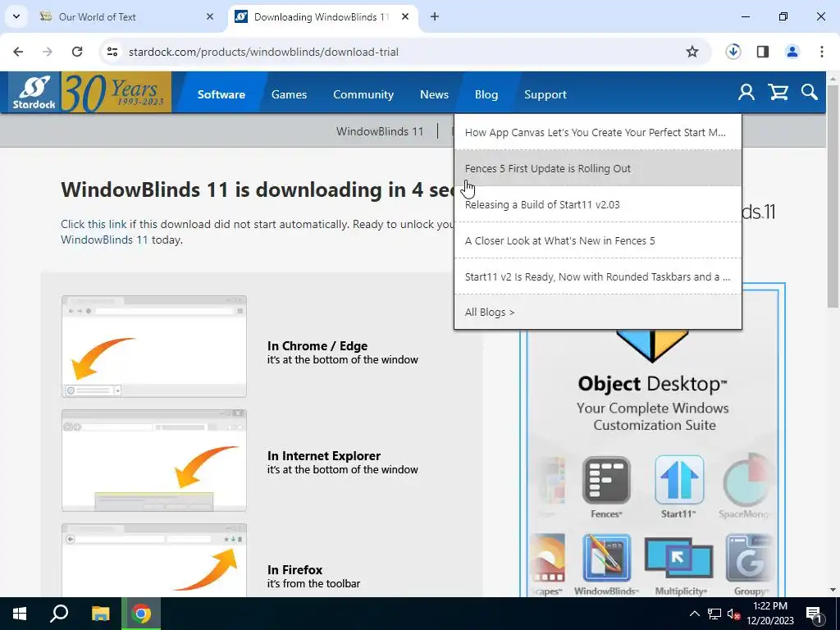Go back with the browser back arrow
This screenshot has width=840, height=630.
click(x=18, y=52)
